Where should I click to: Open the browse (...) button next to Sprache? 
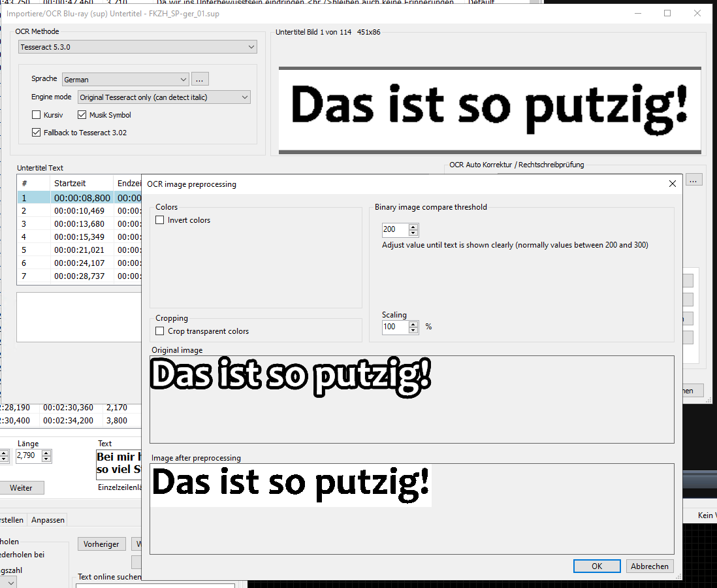coord(200,78)
